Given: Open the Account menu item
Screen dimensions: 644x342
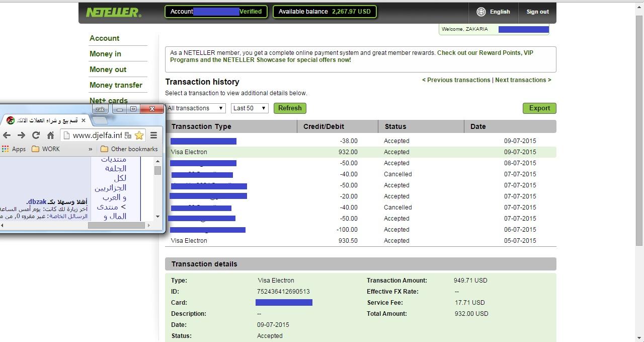Looking at the screenshot, I should point(105,38).
